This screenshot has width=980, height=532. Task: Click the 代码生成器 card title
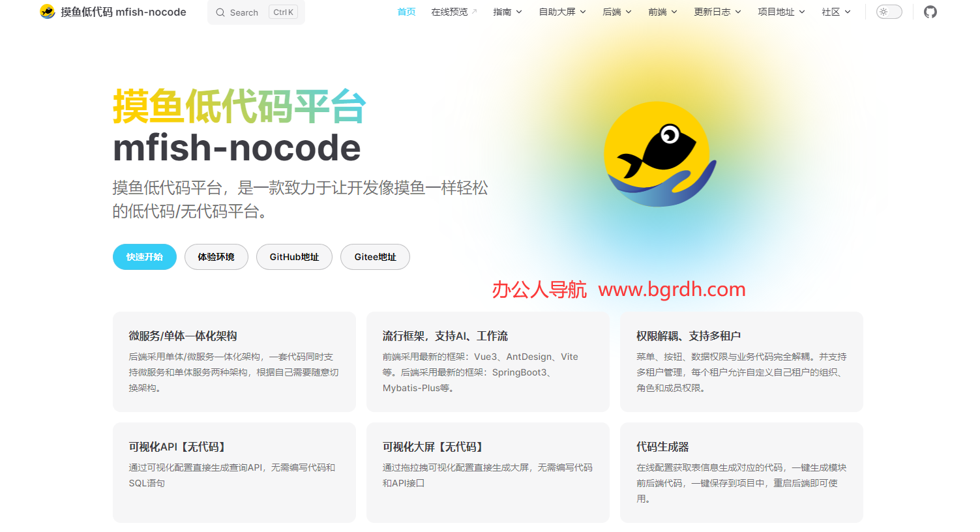click(x=662, y=447)
